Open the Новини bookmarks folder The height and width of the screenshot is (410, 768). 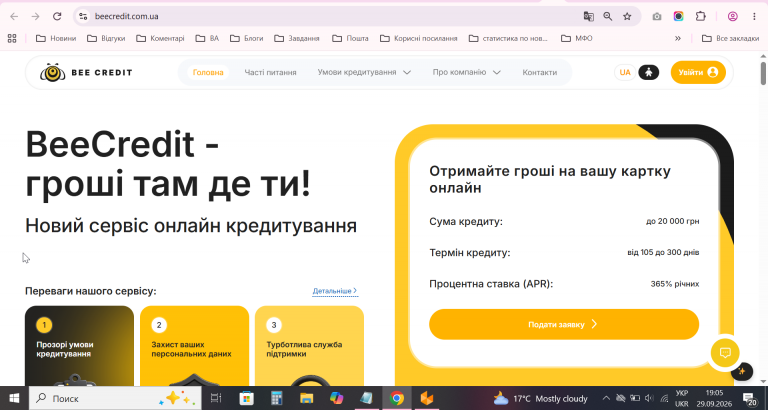click(x=56, y=38)
